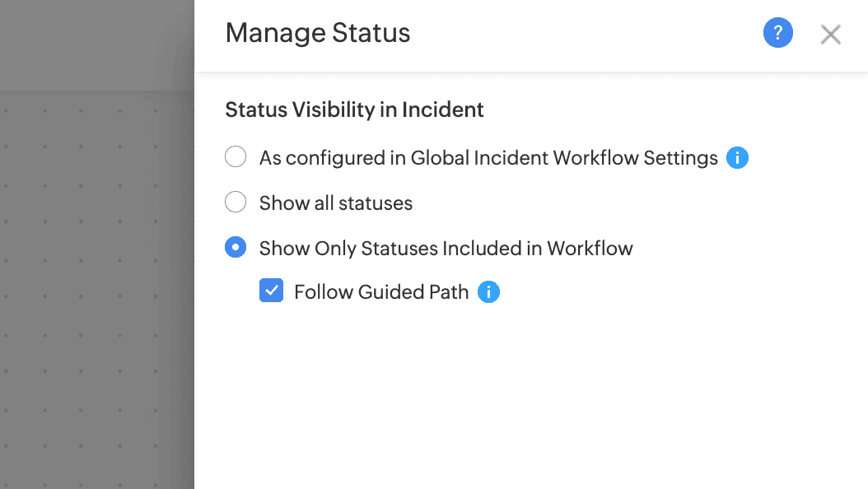Click the Show all statuses label
This screenshot has height=489, width=868.
(335, 203)
